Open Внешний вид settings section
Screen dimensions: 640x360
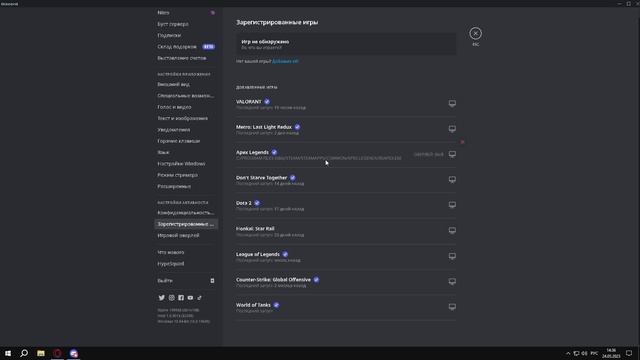tap(186, 84)
